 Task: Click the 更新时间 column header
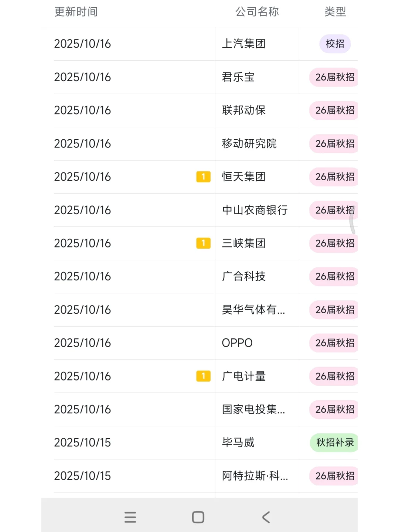(76, 12)
